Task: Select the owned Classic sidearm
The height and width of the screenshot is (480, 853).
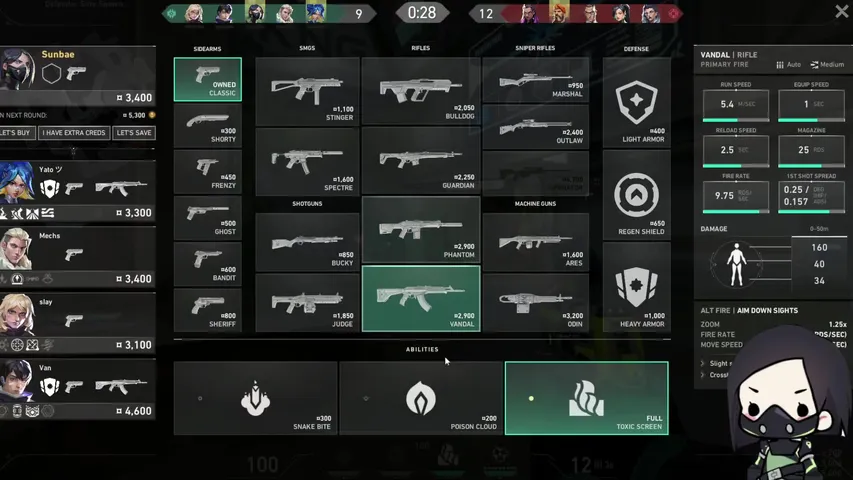Action: tap(208, 79)
